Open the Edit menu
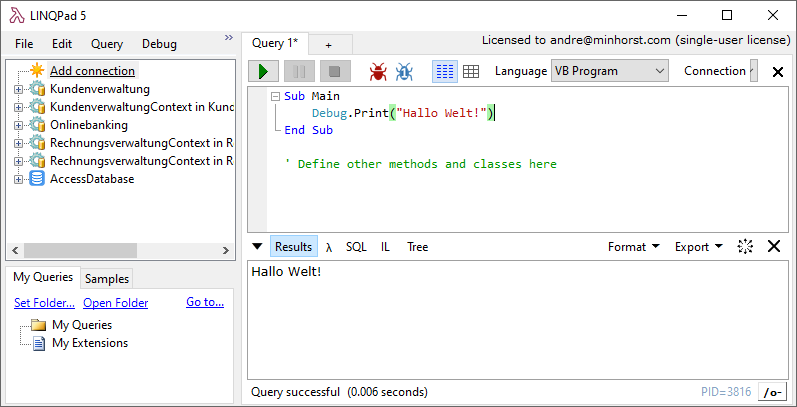Screen dimensions: 797x407 62,44
